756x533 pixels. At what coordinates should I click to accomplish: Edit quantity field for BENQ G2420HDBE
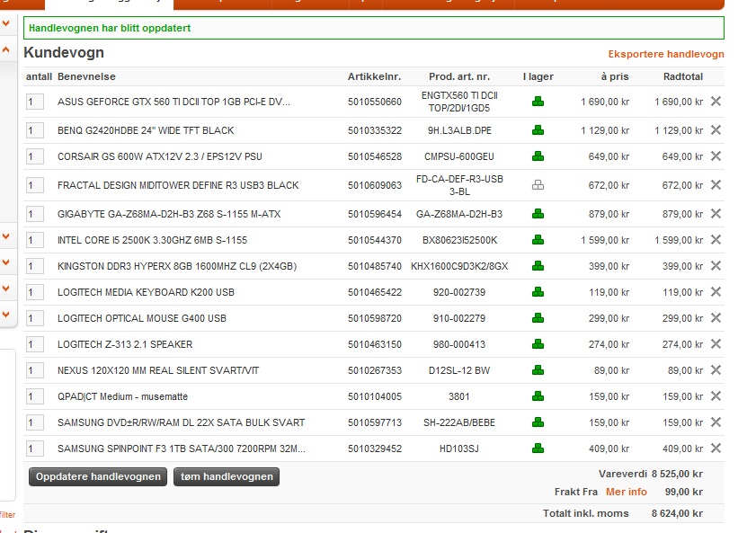(x=35, y=130)
